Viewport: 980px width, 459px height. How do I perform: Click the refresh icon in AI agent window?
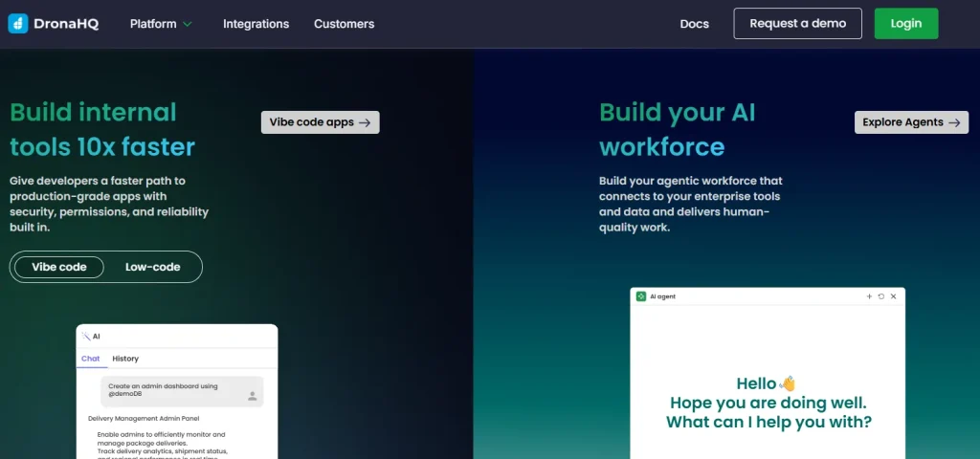point(881,296)
